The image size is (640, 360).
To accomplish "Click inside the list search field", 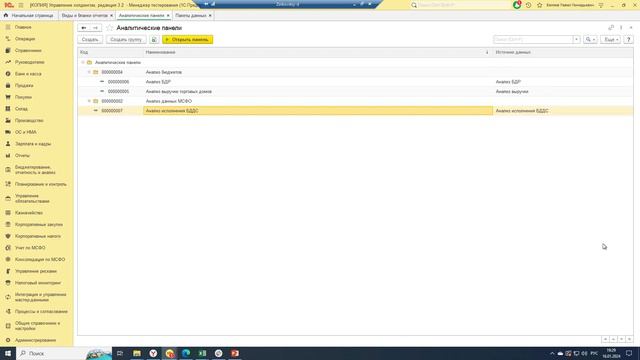I will [533, 40].
